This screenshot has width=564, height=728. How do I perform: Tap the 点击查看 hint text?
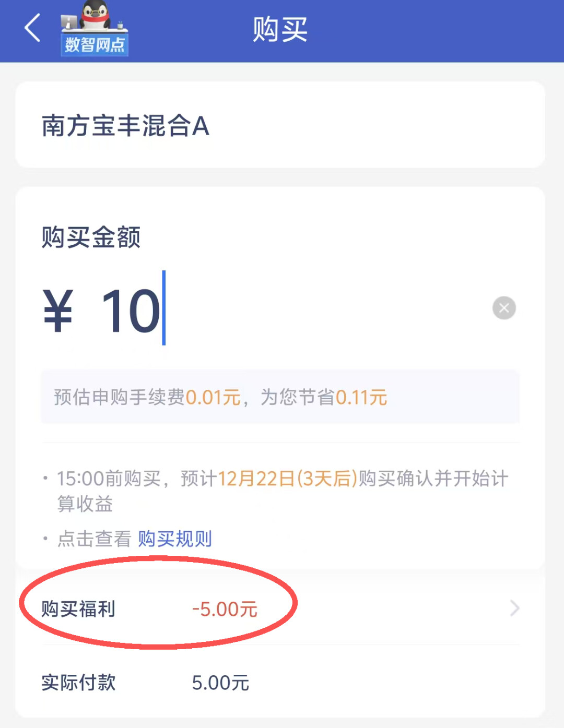coord(94,539)
